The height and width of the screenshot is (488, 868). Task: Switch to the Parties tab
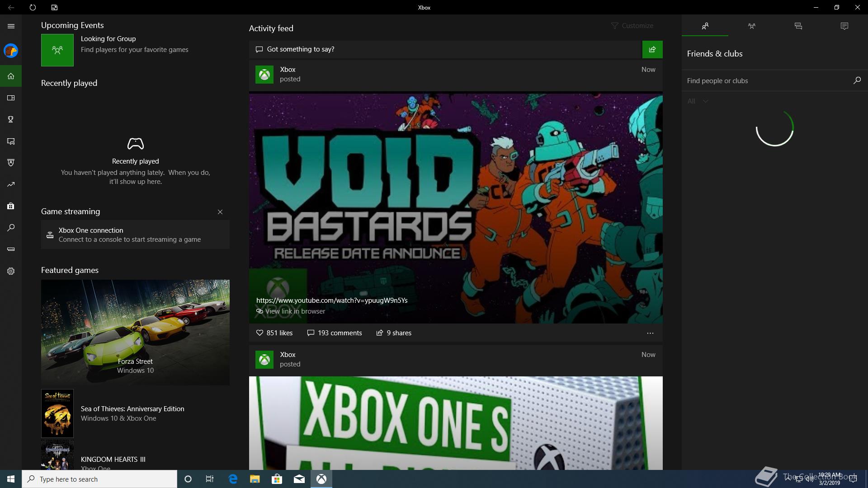tap(752, 26)
